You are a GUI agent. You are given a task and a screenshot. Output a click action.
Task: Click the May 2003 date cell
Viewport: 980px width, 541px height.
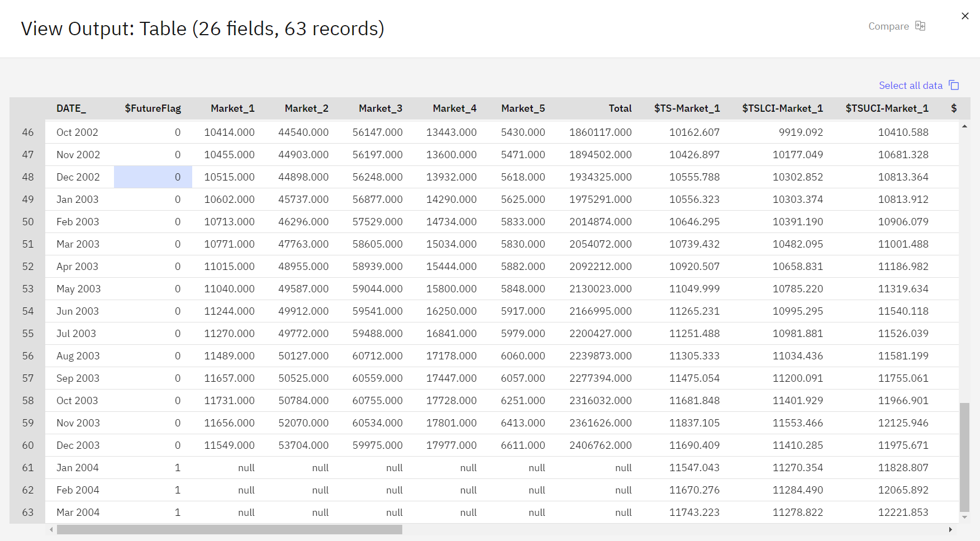[x=79, y=289]
